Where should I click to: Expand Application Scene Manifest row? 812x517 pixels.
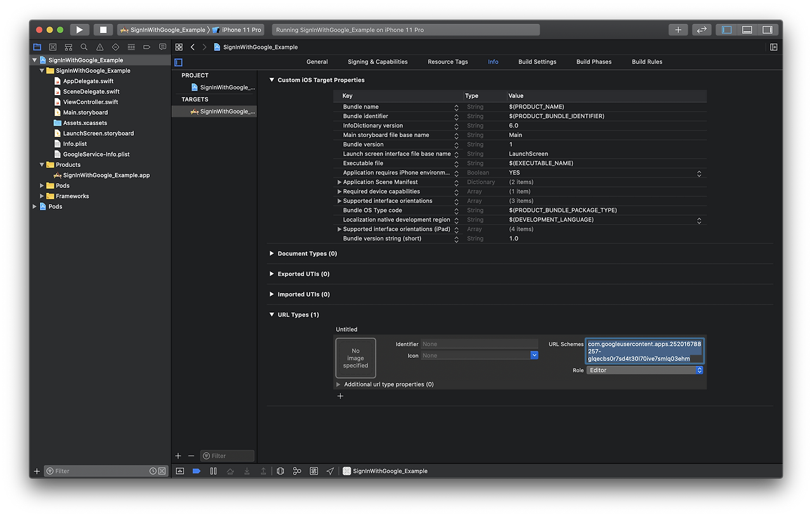(339, 182)
